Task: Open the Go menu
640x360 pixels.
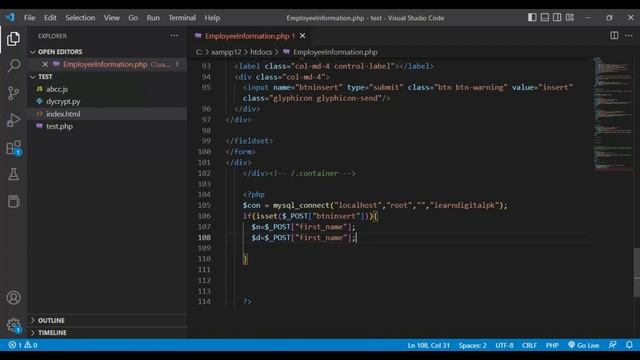Action: click(133, 18)
